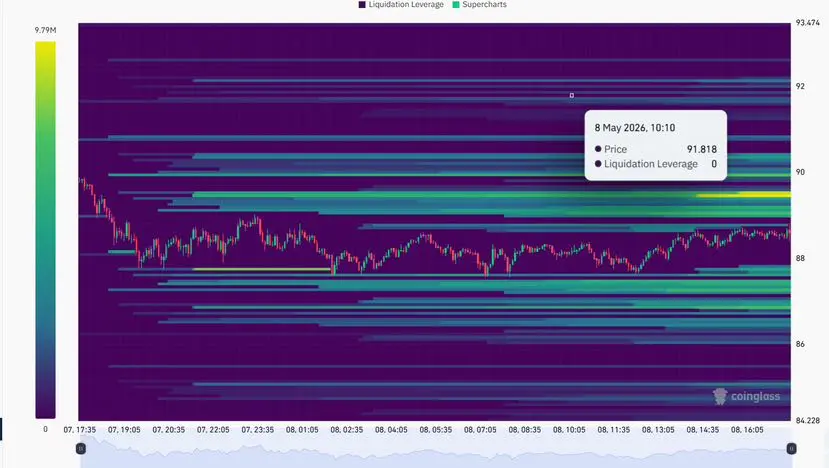Click the left handle of the time range slider

[x=81, y=448]
